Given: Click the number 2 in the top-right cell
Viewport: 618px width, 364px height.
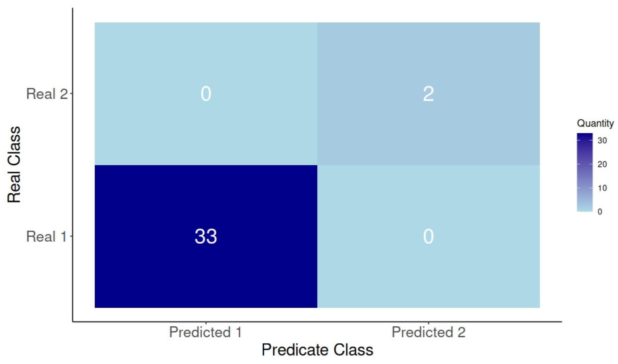Looking at the screenshot, I should 428,94.
